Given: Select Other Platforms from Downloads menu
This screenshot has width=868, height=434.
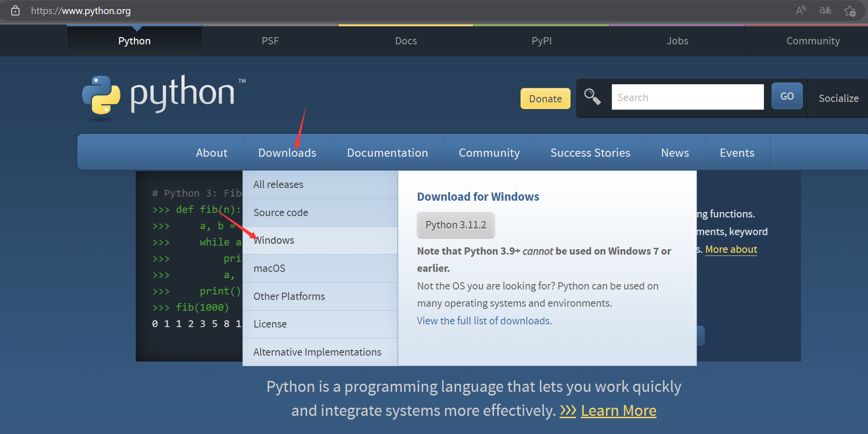Looking at the screenshot, I should pyautogui.click(x=320, y=296).
